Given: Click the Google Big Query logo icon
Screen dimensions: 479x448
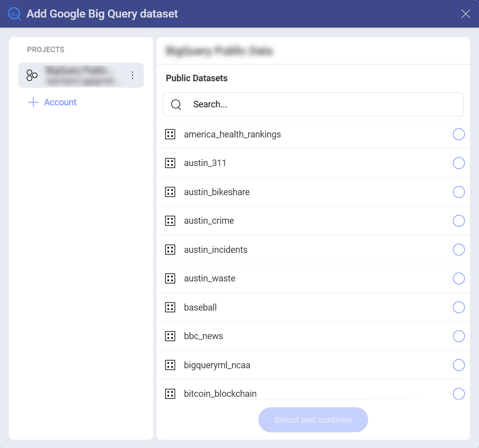Looking at the screenshot, I should 15,14.
